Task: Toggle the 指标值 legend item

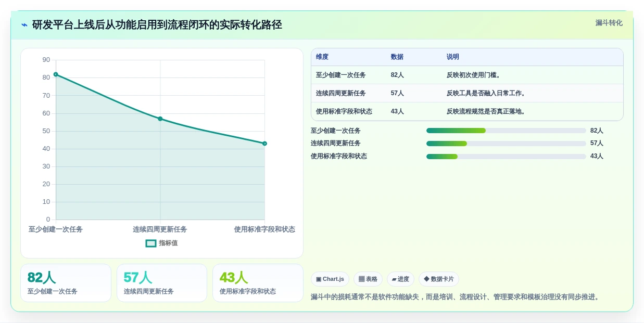Action: tap(162, 243)
